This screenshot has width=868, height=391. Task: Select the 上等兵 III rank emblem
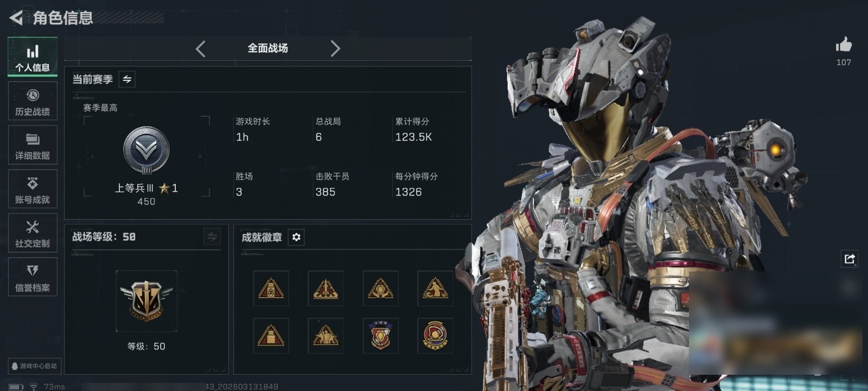point(146,150)
